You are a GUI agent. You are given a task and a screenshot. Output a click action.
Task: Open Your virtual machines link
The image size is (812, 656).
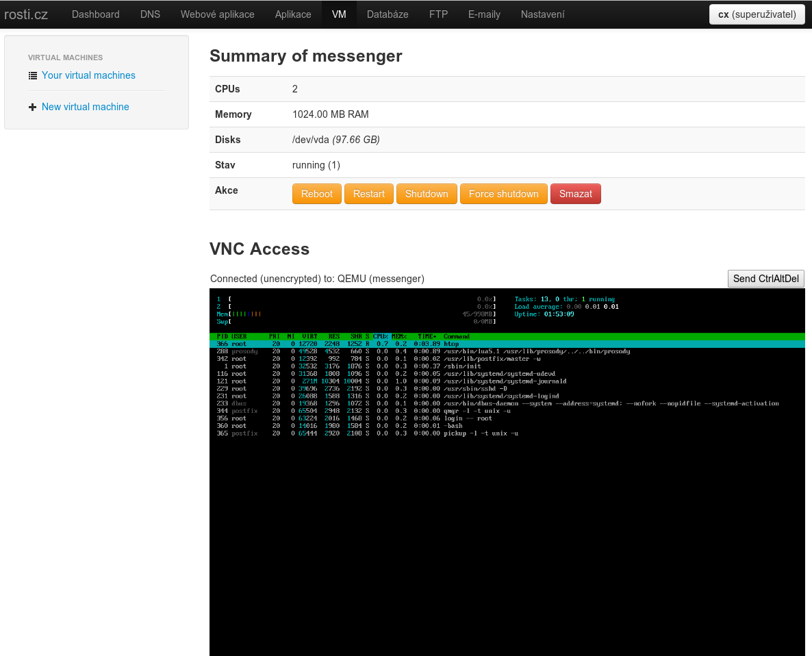pyautogui.click(x=88, y=75)
